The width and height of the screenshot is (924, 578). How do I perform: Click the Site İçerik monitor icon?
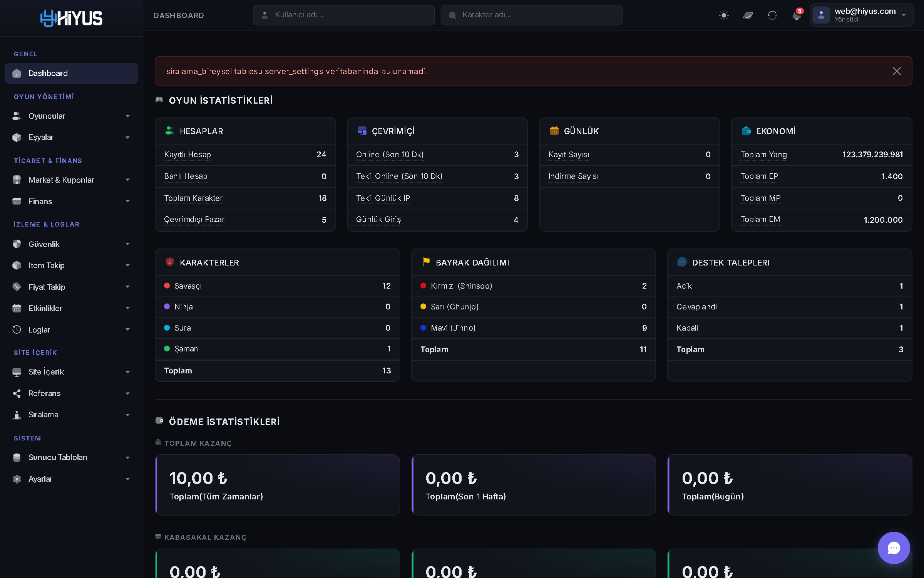pos(17,372)
